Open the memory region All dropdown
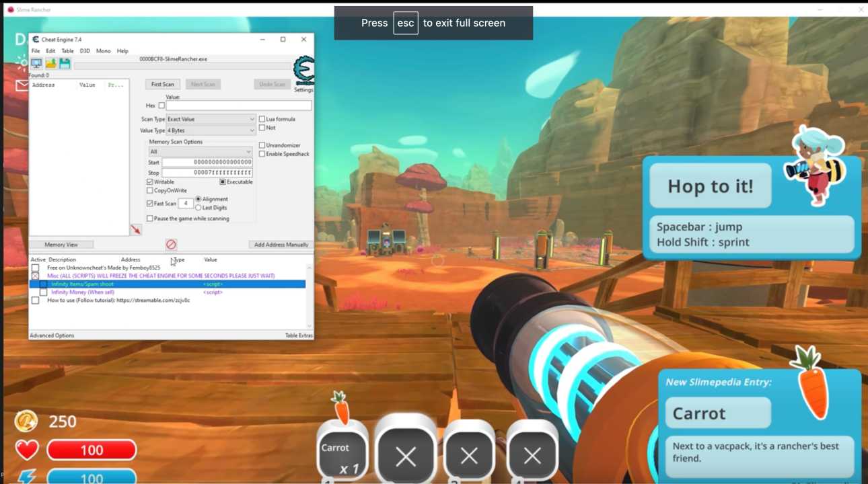Viewport: 868px width, 484px height. [x=201, y=152]
